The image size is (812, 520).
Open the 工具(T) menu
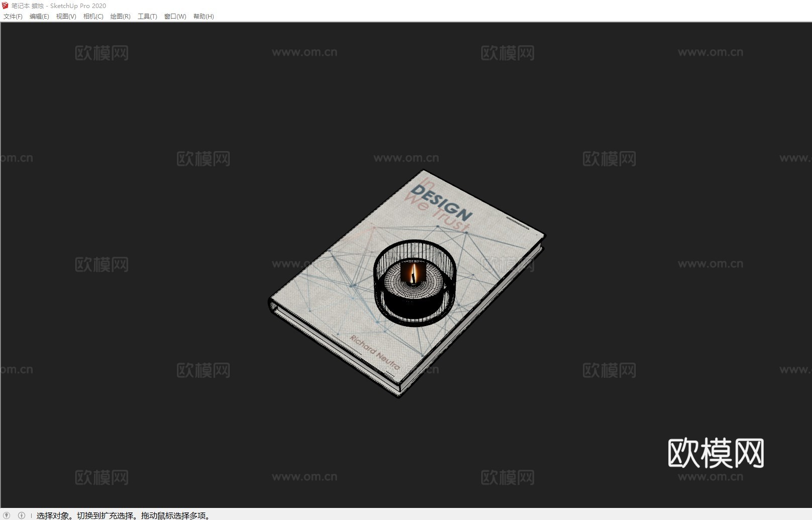pyautogui.click(x=147, y=17)
